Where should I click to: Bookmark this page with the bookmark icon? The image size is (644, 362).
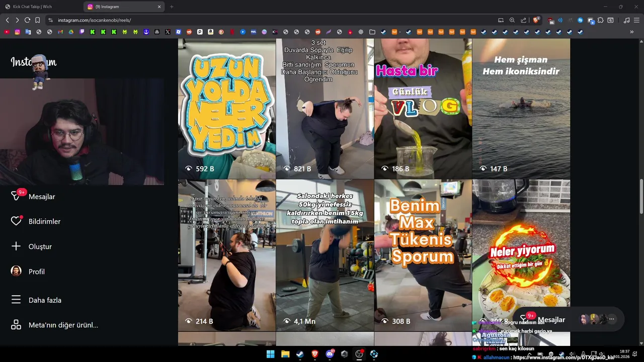37,20
